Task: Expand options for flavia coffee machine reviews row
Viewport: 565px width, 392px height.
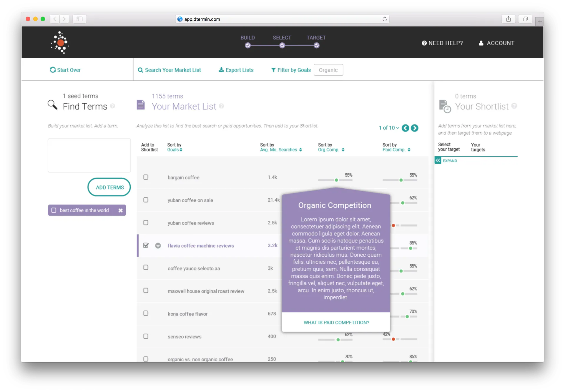Action: click(158, 245)
